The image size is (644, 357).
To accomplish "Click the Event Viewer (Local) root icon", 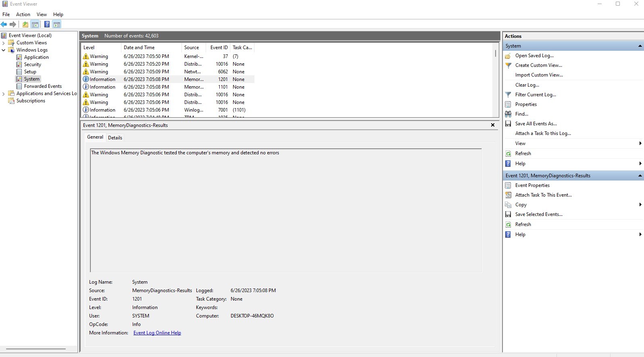I will pos(4,35).
